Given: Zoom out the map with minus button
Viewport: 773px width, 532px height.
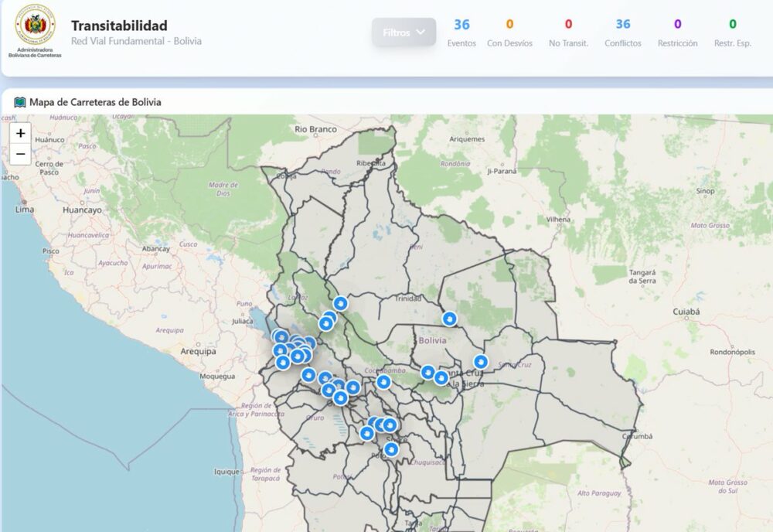Looking at the screenshot, I should point(20,154).
